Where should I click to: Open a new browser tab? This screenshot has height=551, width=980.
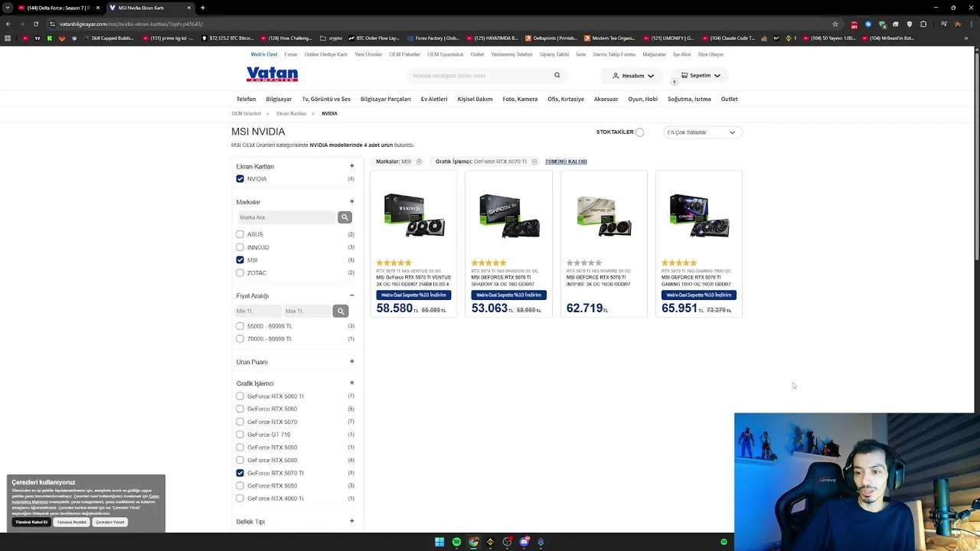point(202,8)
